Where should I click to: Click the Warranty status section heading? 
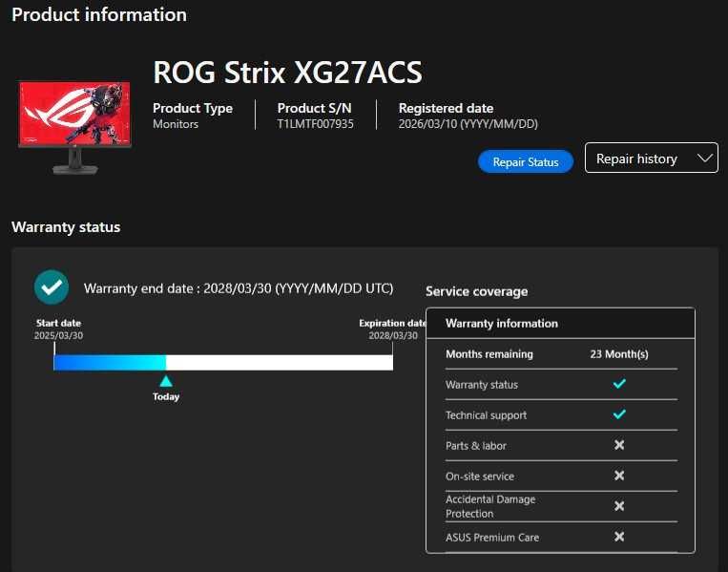(x=66, y=227)
